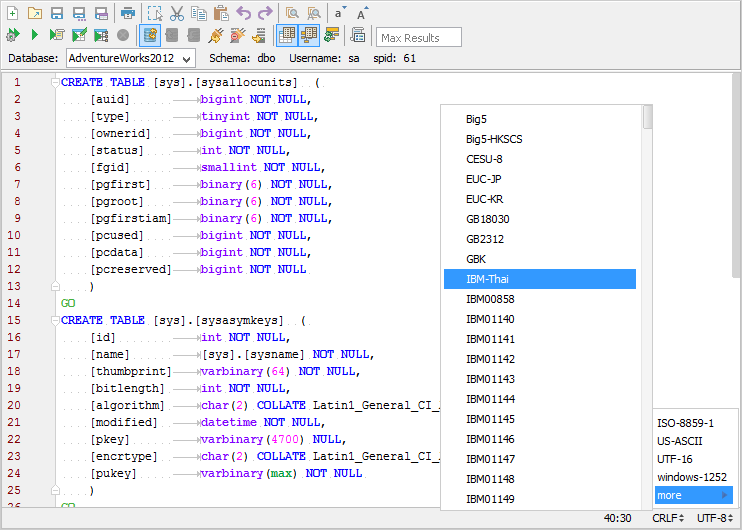Open the UTF-8 encoding selector
The height and width of the screenshot is (530, 742).
click(715, 518)
